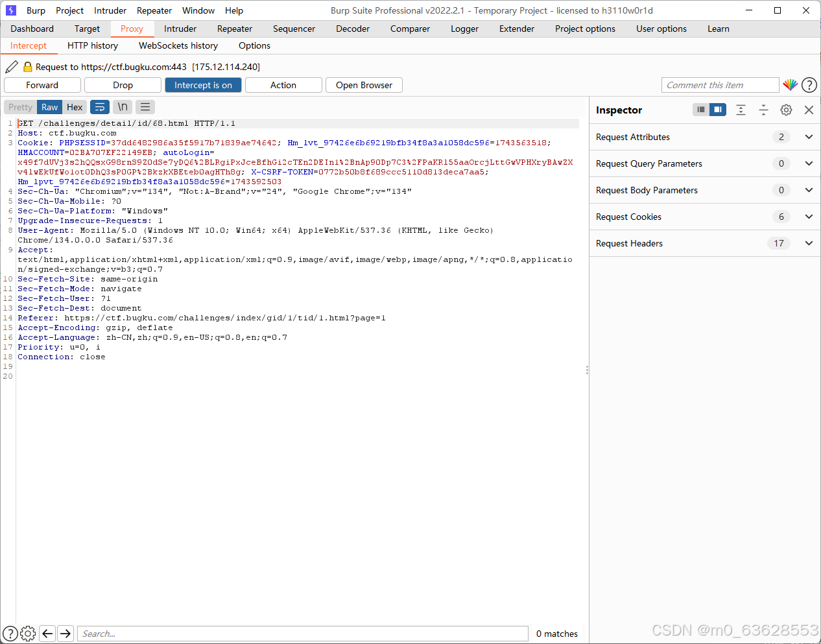Open the proxy help question icon

coord(809,85)
